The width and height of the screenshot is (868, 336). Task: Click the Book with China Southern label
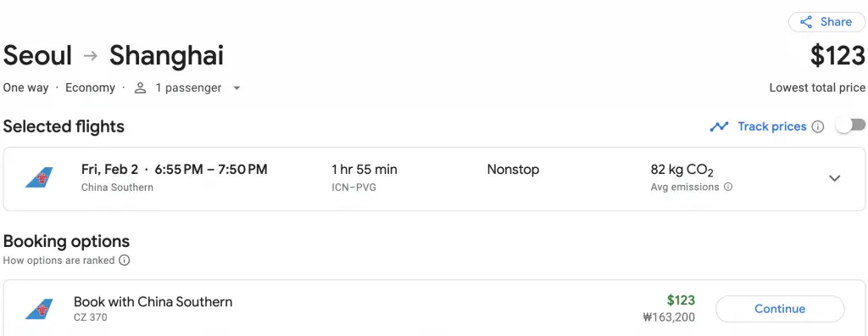pos(153,302)
